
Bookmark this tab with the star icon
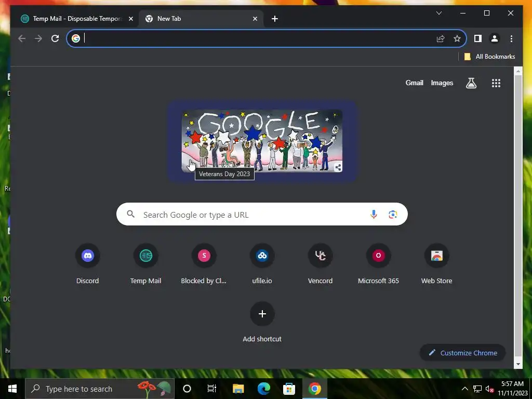(x=457, y=38)
